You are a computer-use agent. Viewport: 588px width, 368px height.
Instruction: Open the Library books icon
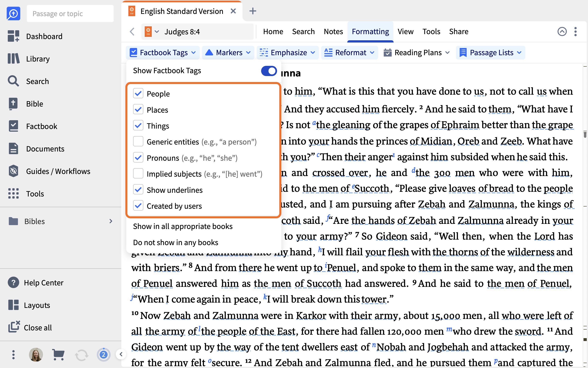click(13, 59)
